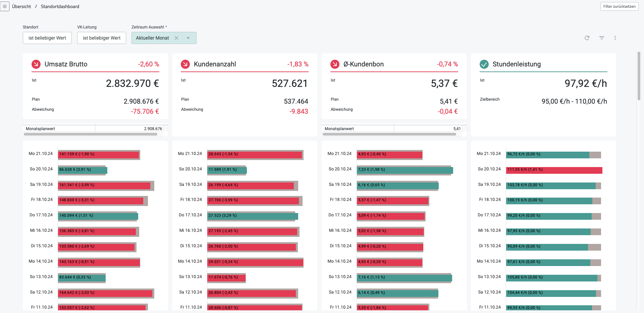
Task: Click the page vertical scrollbar
Action: click(x=639, y=76)
